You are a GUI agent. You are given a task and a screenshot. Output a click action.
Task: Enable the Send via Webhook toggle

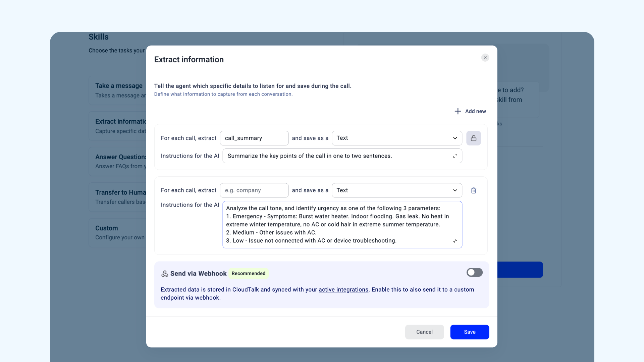click(x=474, y=273)
